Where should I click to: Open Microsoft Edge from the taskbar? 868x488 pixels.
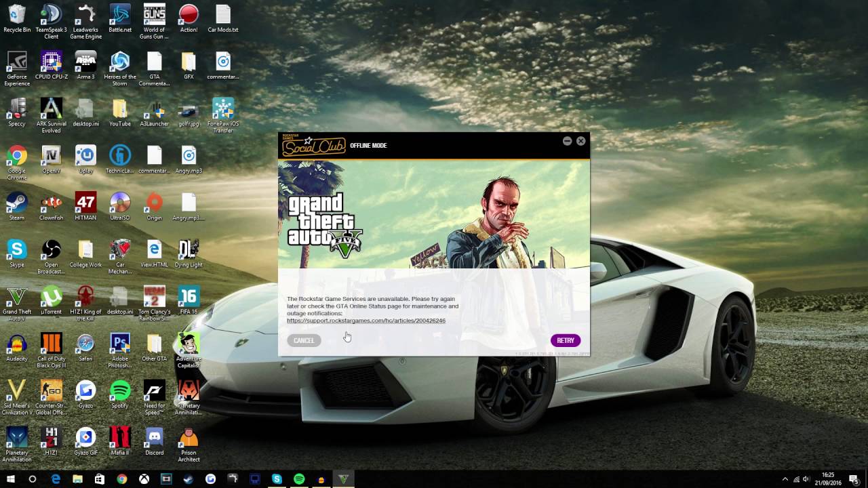point(56,479)
